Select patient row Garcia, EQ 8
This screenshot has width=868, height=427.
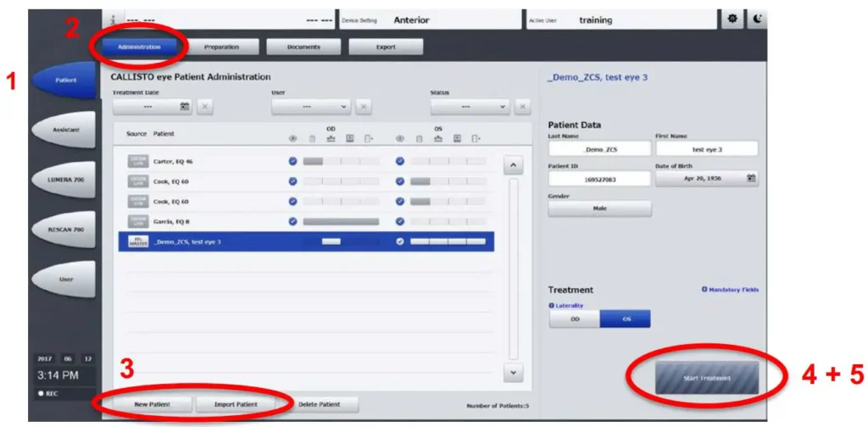click(306, 221)
